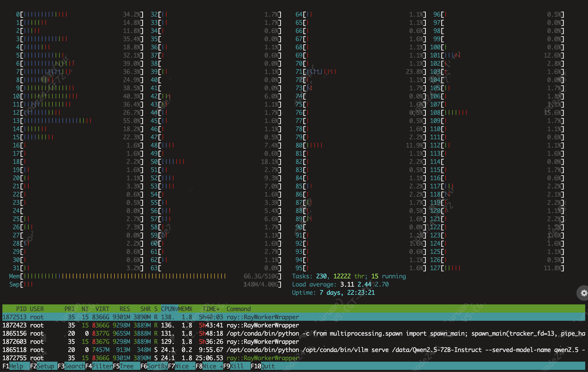Click the TIME+ column header
This screenshot has height=372, width=588.
click(x=211, y=309)
